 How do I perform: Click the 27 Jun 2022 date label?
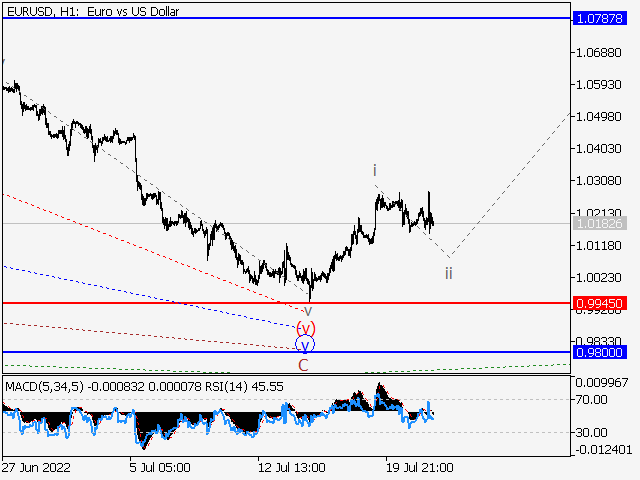coord(36,467)
